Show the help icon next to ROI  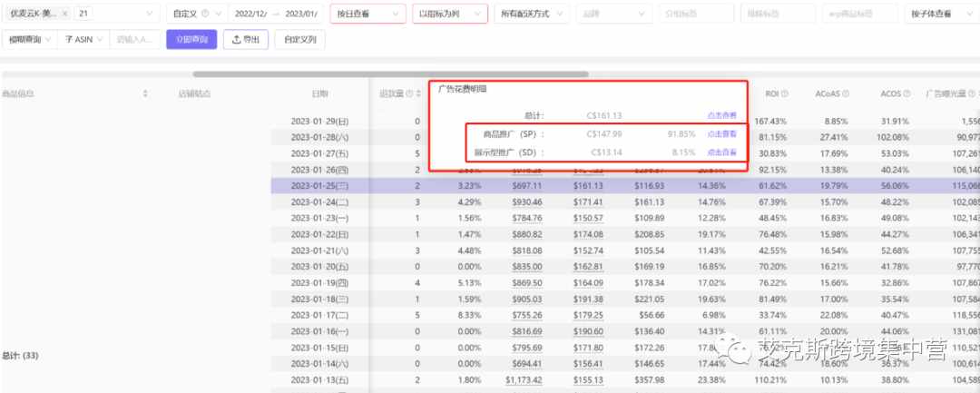coord(784,93)
